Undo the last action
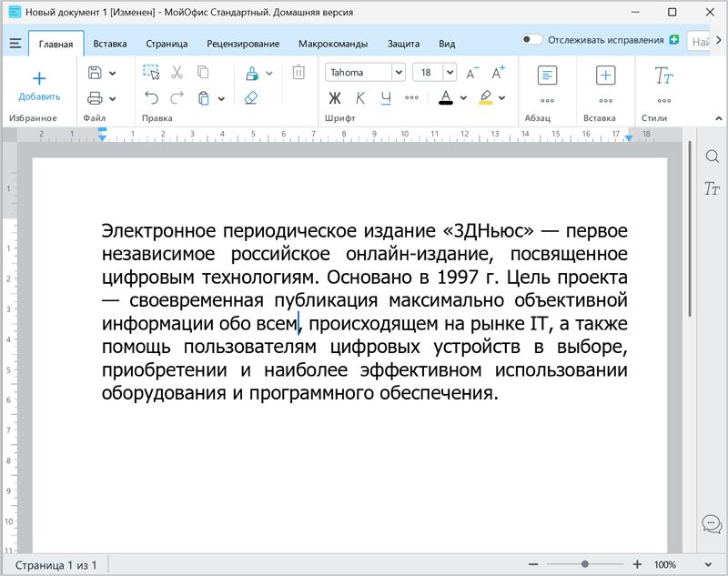The image size is (728, 576). [x=151, y=98]
